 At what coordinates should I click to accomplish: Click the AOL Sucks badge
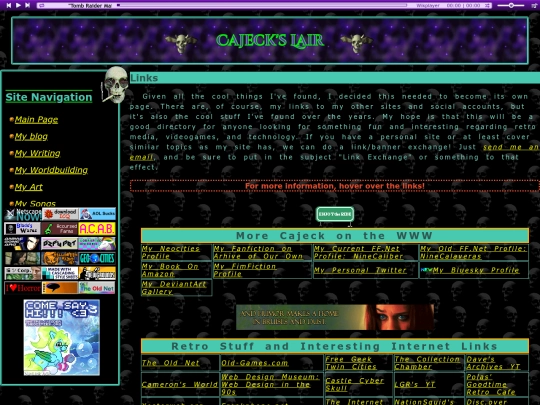[x=97, y=214]
